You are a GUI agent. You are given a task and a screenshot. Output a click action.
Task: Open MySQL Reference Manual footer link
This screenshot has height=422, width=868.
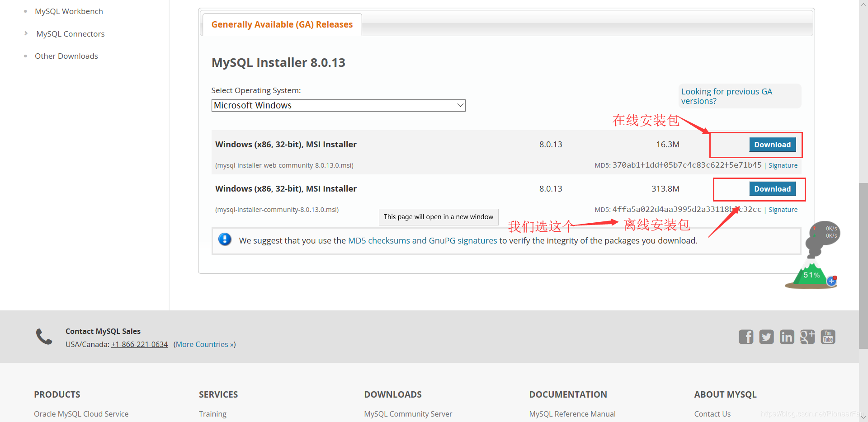[x=572, y=414]
